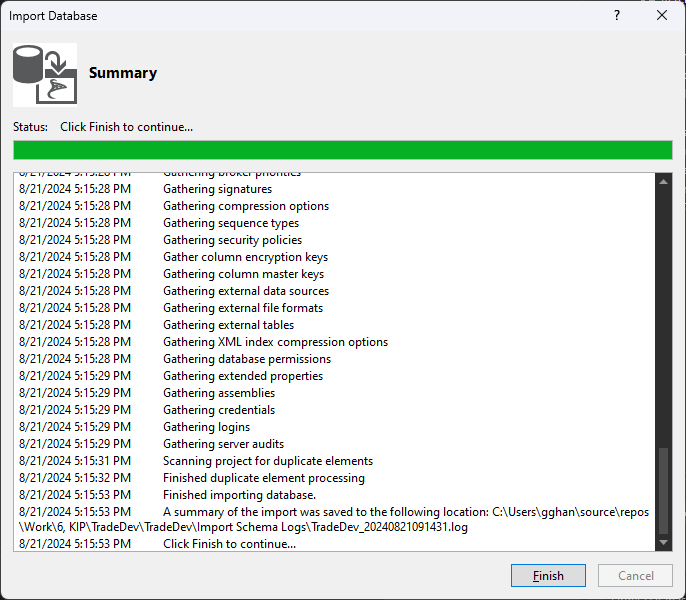Viewport: 686px width, 600px height.
Task: Click the Import Database title bar text
Action: click(x=54, y=16)
